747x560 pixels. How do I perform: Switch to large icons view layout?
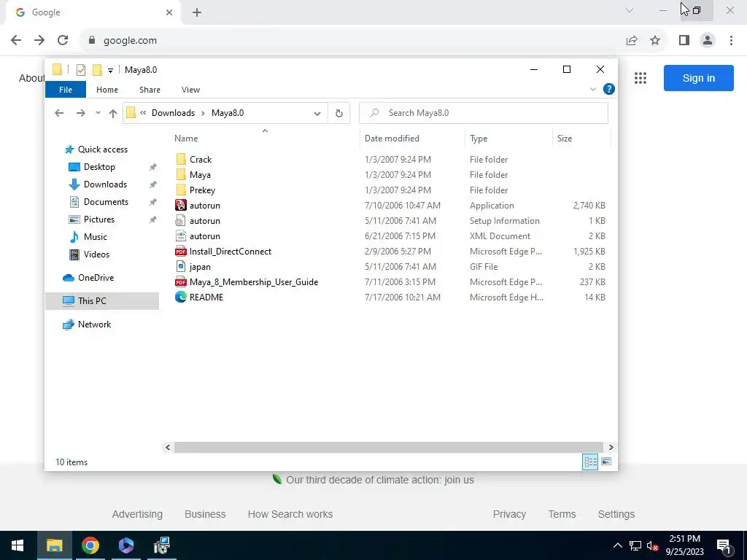click(606, 462)
